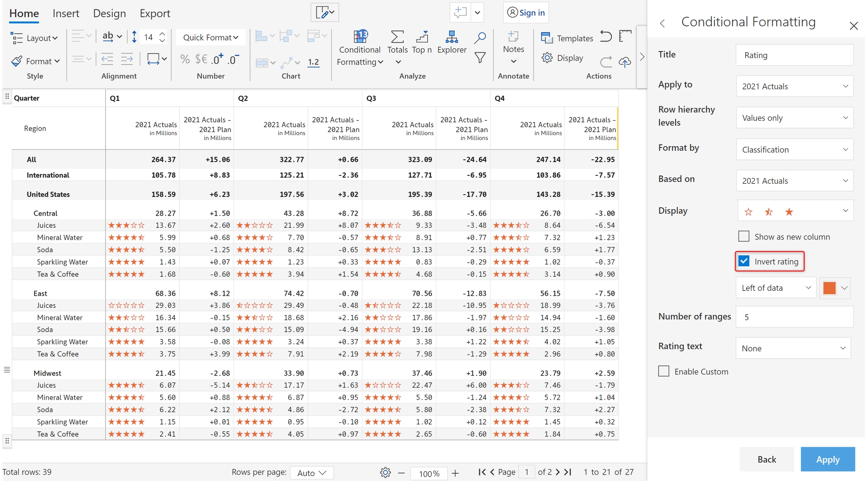The width and height of the screenshot is (868, 484).
Task: Click the filter funnel icon
Action: coord(480,58)
